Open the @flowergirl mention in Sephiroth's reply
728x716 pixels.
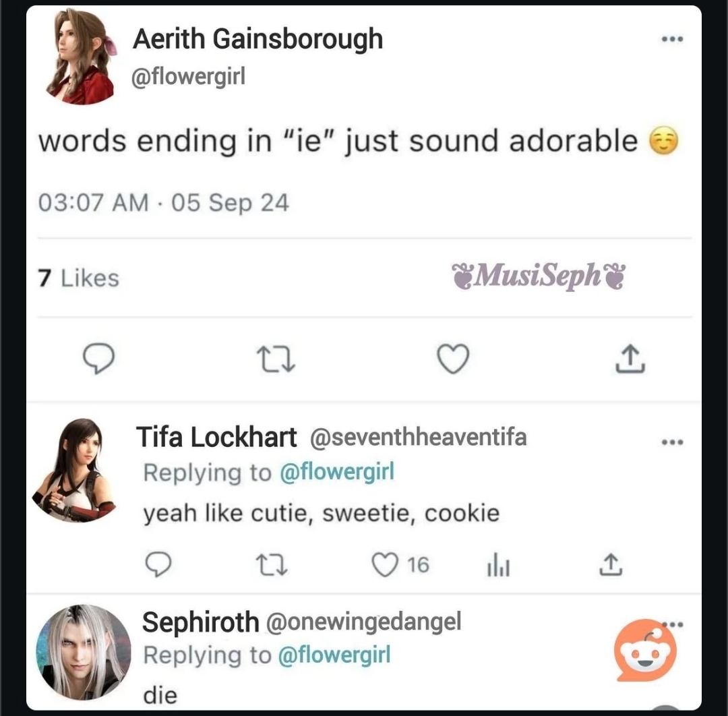334,655
